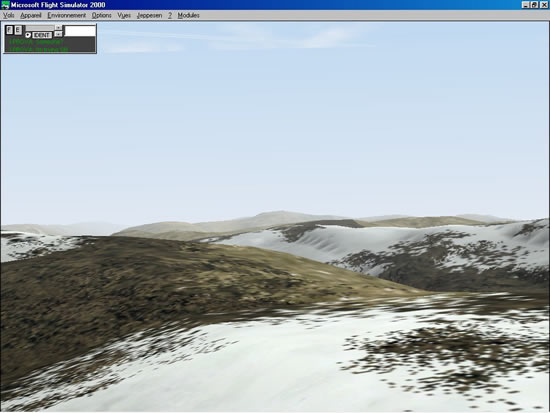The image size is (550, 413).
Task: Open the Vues menu
Action: (124, 15)
